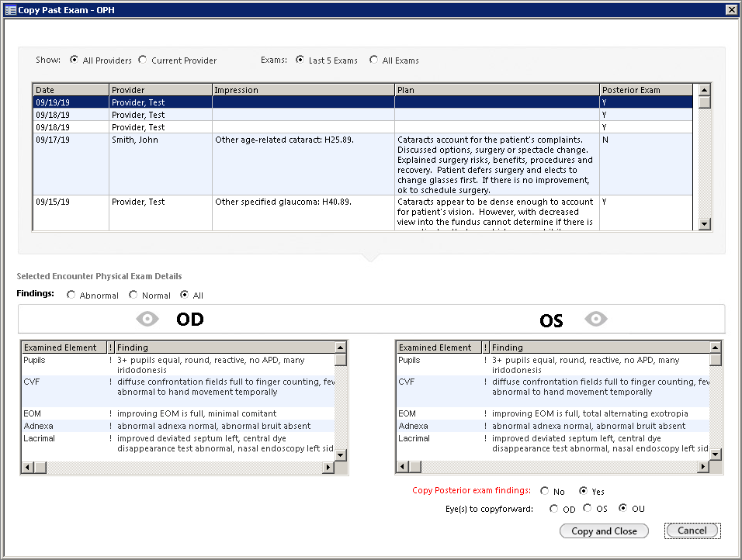Show All findings
The image size is (742, 560).
[x=185, y=295]
